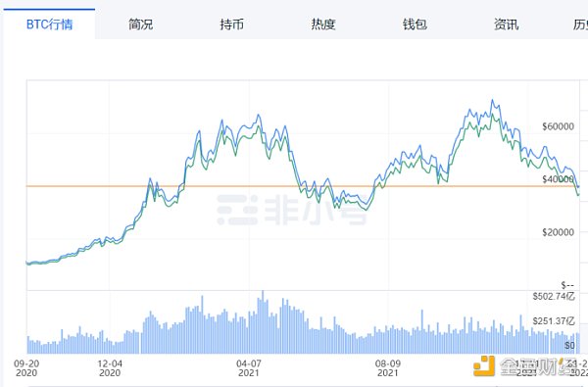The height and width of the screenshot is (387, 588).
Task: Click the partially visible 历史 tab
Action: point(580,24)
